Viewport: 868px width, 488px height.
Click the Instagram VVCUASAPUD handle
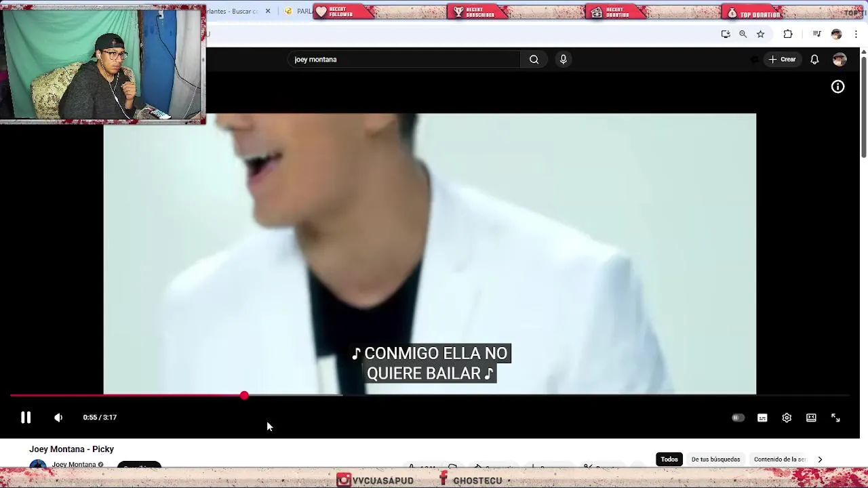pyautogui.click(x=376, y=481)
